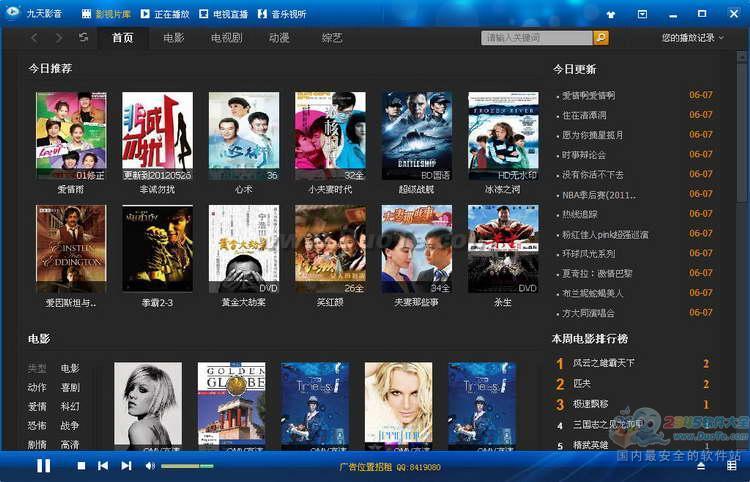
Task: Open the 拳霸2-3 poster
Action: click(x=157, y=249)
